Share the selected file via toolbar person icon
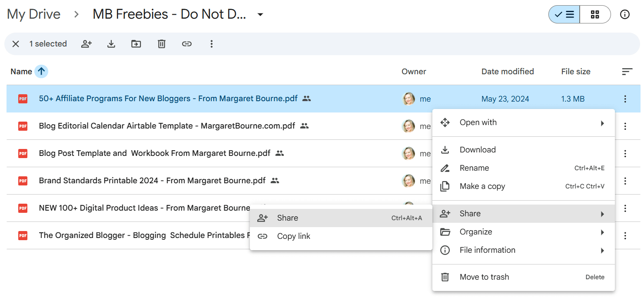 click(x=86, y=44)
